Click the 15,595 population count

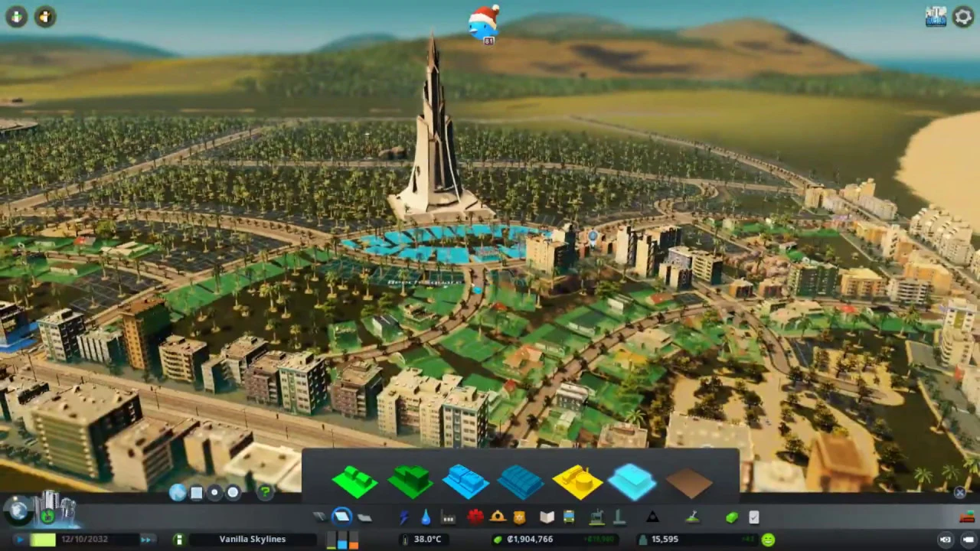(x=664, y=540)
